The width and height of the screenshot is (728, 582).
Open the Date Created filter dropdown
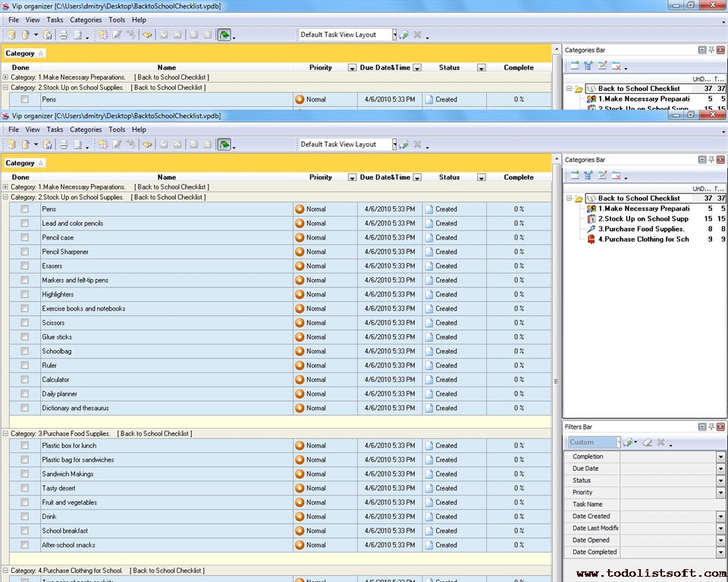720,517
